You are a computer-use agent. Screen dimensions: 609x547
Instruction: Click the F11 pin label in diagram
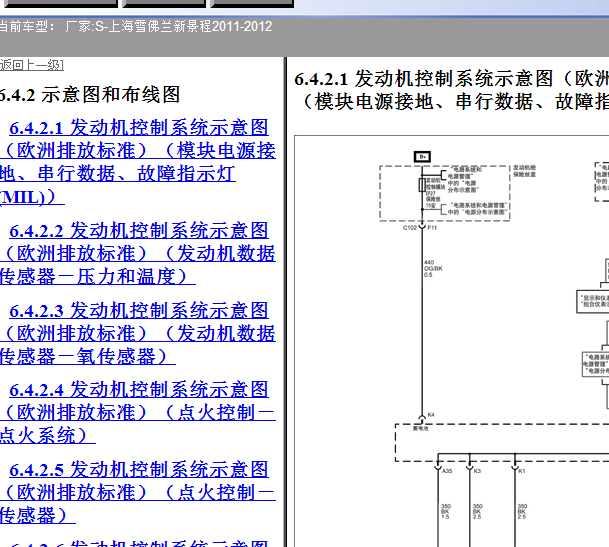pos(432,228)
